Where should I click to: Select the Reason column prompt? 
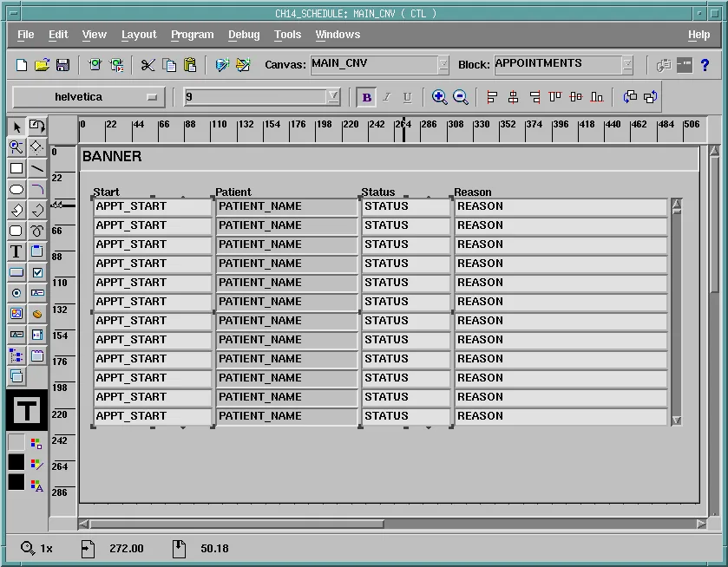(x=473, y=192)
